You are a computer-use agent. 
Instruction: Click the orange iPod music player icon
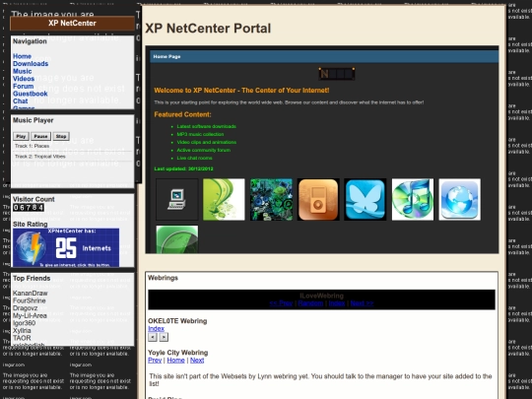click(x=318, y=199)
